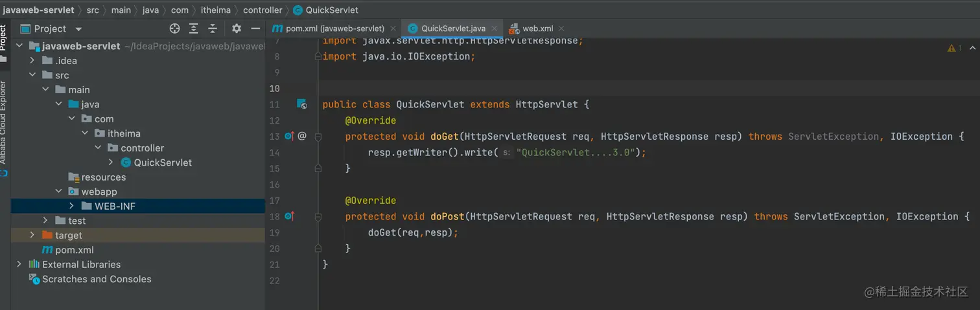Click the orange target folder icon
The height and width of the screenshot is (310, 980).
point(47,236)
